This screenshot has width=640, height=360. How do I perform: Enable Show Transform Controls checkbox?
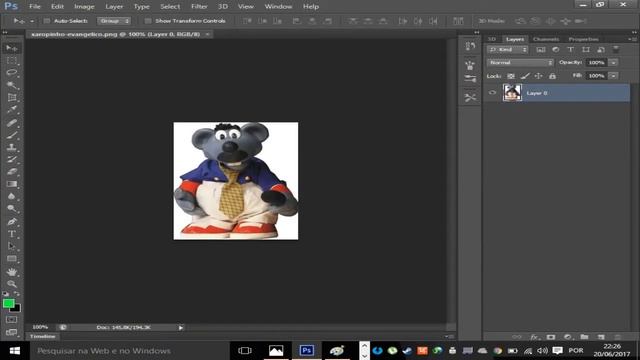coord(148,21)
